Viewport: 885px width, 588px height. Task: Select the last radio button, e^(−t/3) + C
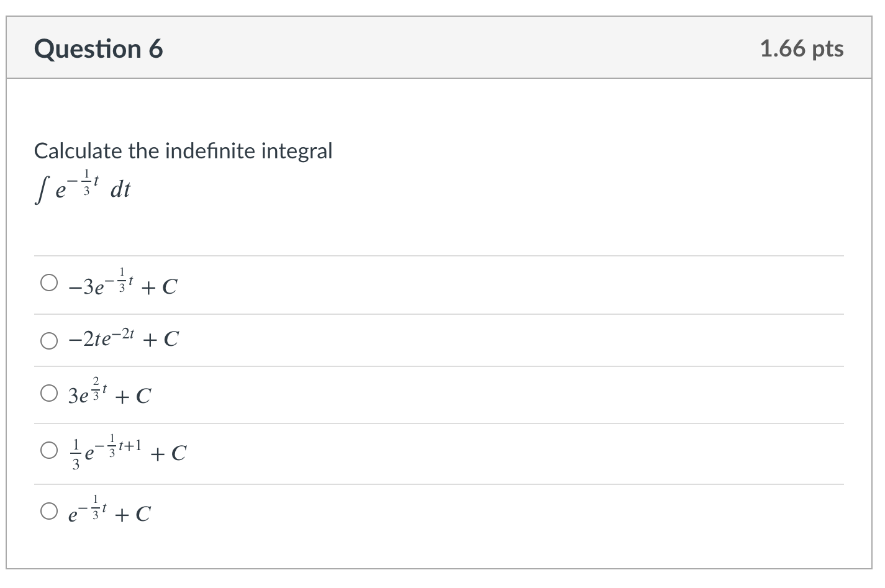tap(50, 511)
